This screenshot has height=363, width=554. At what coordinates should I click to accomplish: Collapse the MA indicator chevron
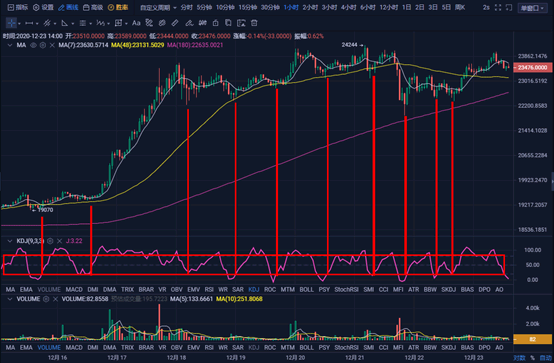click(x=10, y=45)
